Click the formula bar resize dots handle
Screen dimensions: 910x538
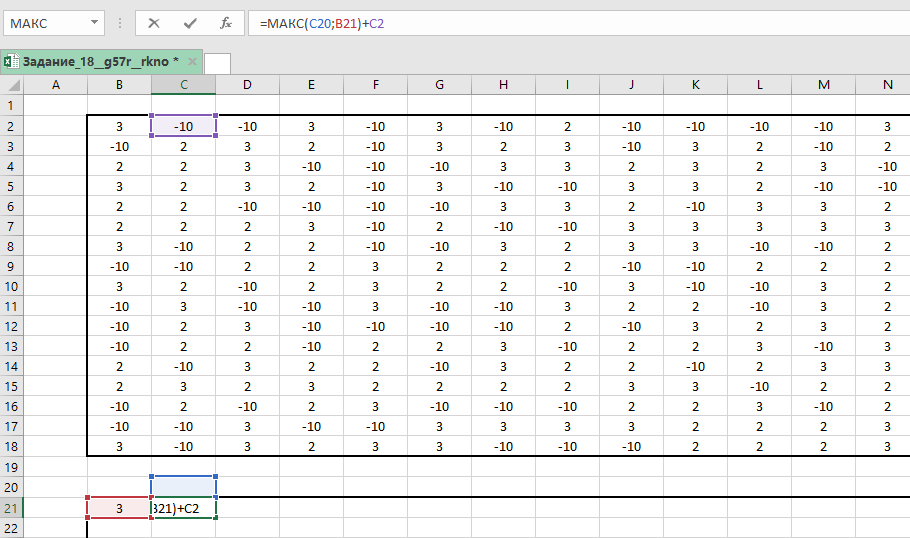(x=120, y=22)
